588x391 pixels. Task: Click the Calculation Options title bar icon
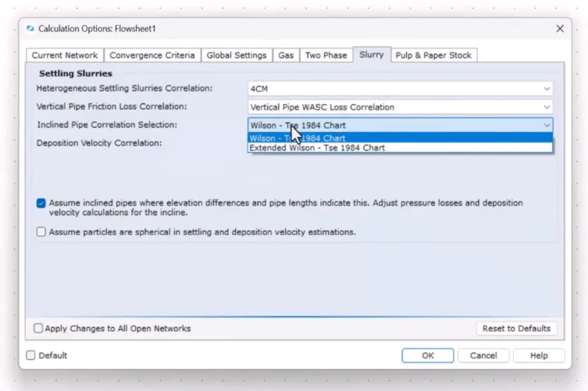pyautogui.click(x=30, y=29)
